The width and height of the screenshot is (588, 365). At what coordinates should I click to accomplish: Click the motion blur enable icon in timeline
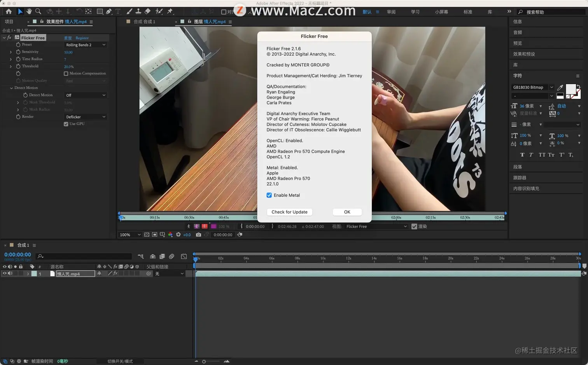171,256
